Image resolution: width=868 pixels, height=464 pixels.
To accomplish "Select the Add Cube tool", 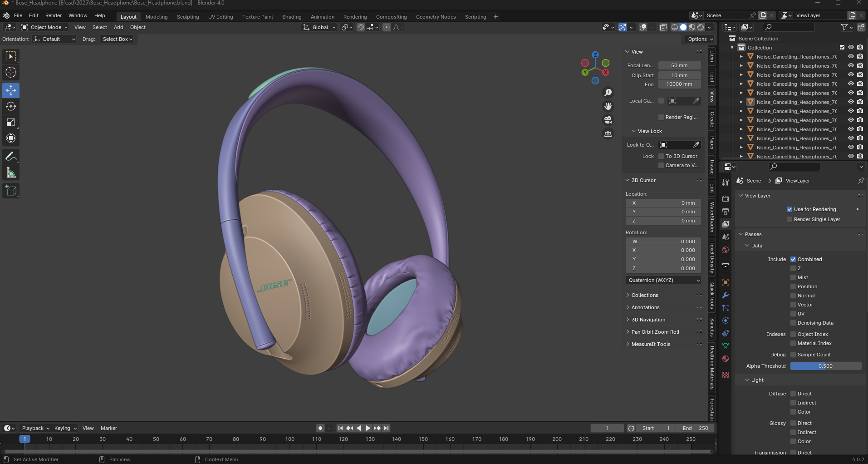I will coord(11,191).
